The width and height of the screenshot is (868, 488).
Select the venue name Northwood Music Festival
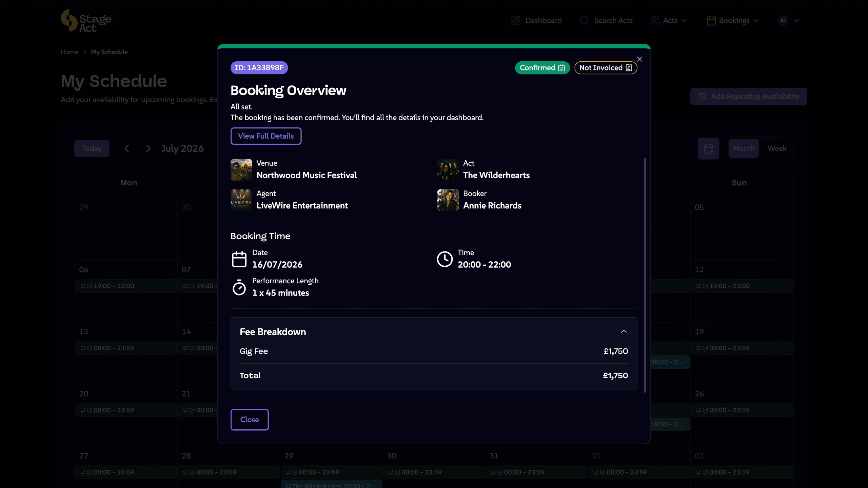307,175
